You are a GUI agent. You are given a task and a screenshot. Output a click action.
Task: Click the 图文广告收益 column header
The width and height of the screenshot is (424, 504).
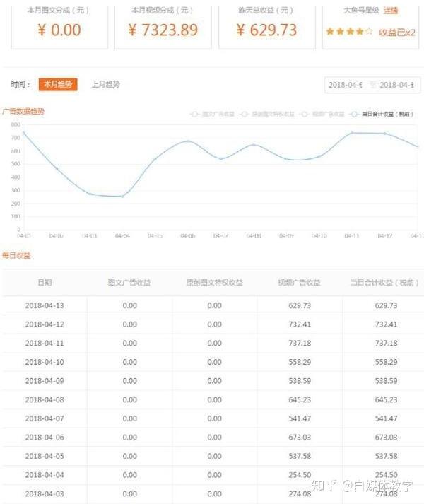coord(129,282)
